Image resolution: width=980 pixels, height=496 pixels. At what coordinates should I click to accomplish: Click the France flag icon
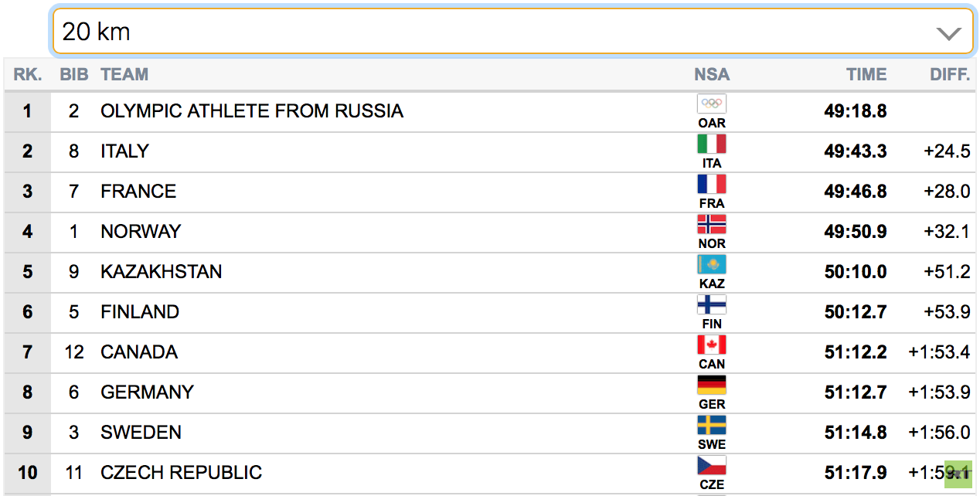click(x=712, y=184)
